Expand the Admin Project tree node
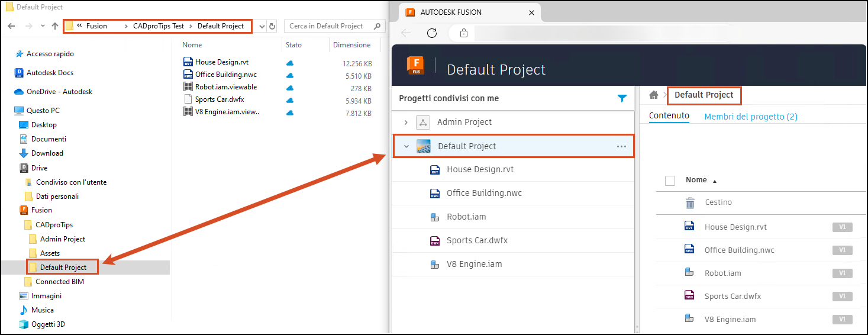The height and width of the screenshot is (335, 868). pyautogui.click(x=406, y=123)
